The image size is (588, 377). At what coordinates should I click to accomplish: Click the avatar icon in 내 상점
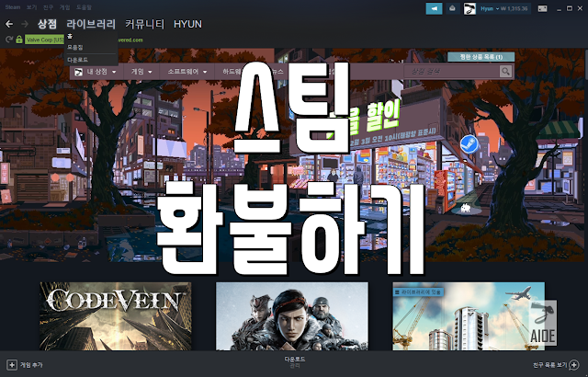[78, 72]
